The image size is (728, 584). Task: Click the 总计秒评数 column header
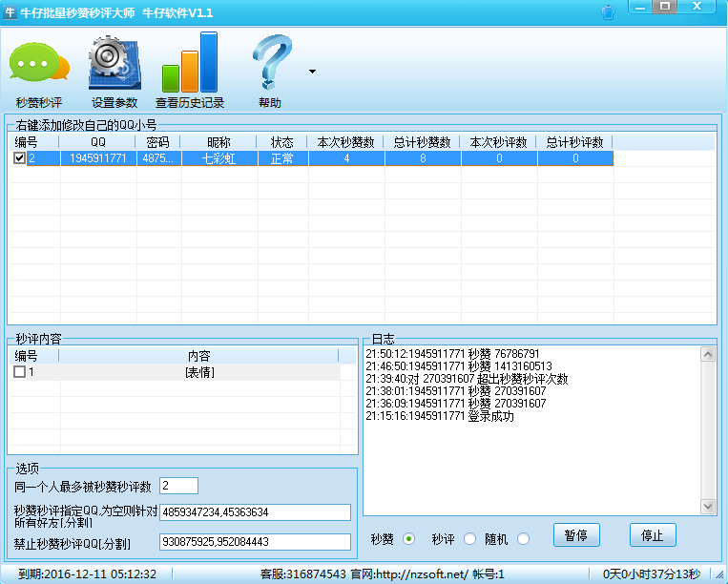[x=574, y=142]
